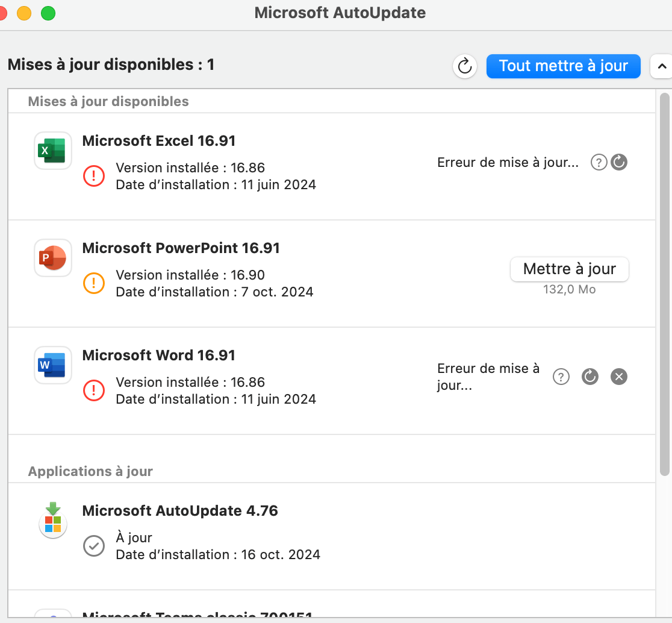Screen dimensions: 672x623
Task: Click the Mises à jour disponibles section header
Action: (108, 102)
